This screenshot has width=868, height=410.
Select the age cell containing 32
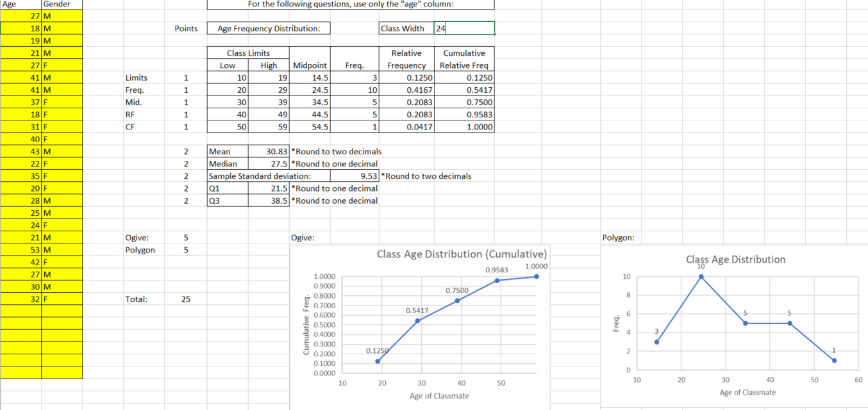[x=21, y=299]
